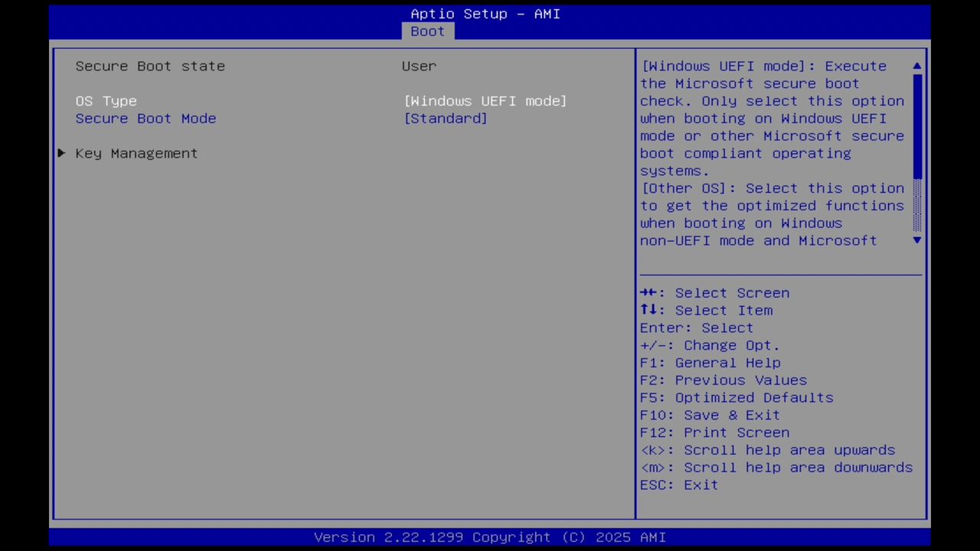Click F5 Optimized Defaults option
980x551 pixels.
[736, 397]
